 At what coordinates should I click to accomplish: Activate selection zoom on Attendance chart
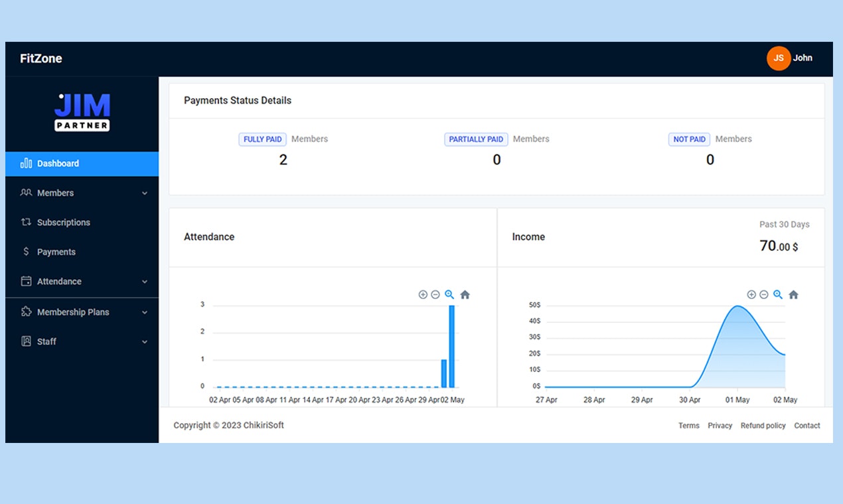point(449,294)
